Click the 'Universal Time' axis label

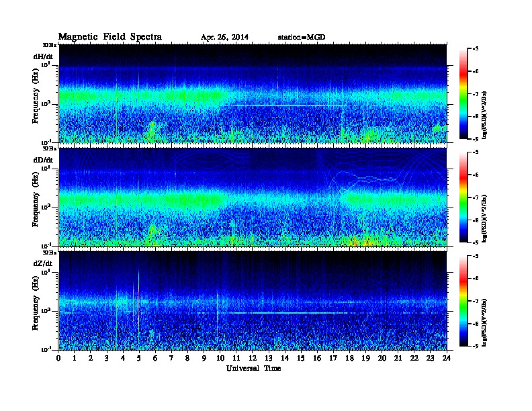point(253,368)
